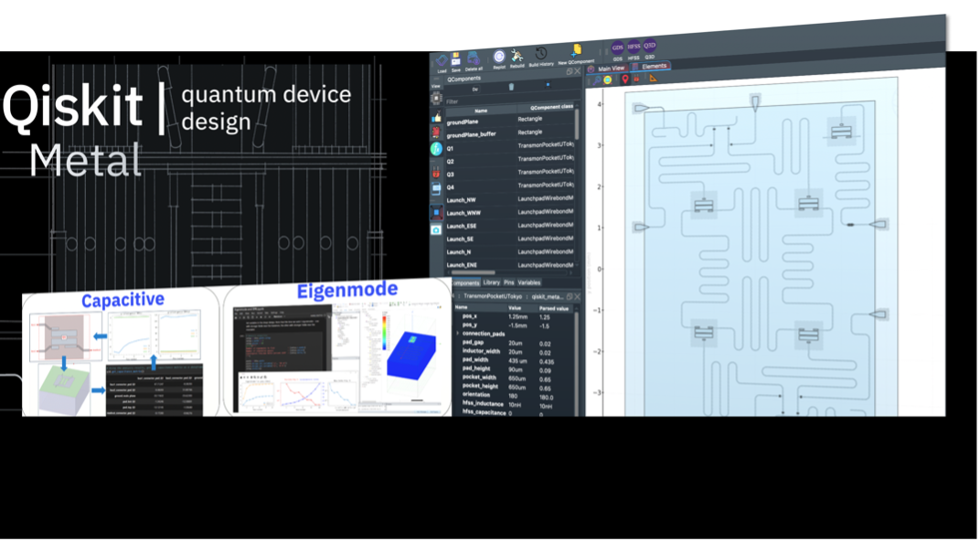Click the Load design toolbar icon
The width and height of the screenshot is (980, 541).
(442, 61)
